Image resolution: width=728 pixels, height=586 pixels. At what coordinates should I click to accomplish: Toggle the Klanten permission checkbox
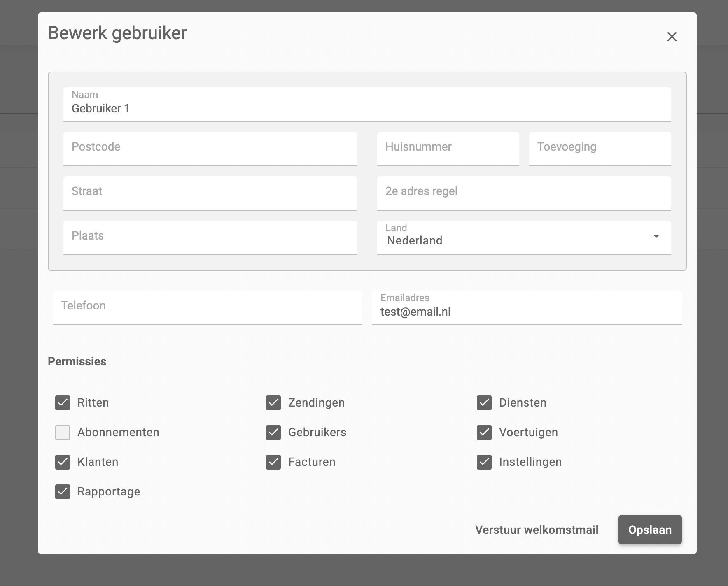(x=63, y=462)
